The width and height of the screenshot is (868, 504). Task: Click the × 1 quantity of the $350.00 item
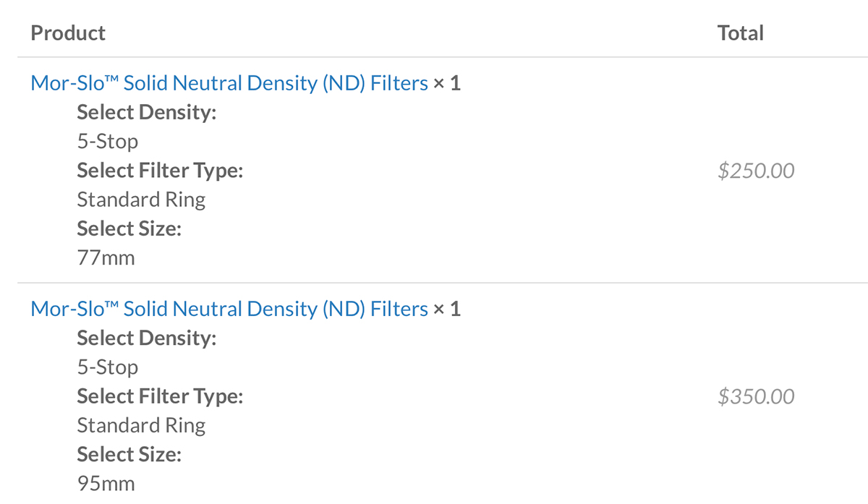tap(447, 309)
